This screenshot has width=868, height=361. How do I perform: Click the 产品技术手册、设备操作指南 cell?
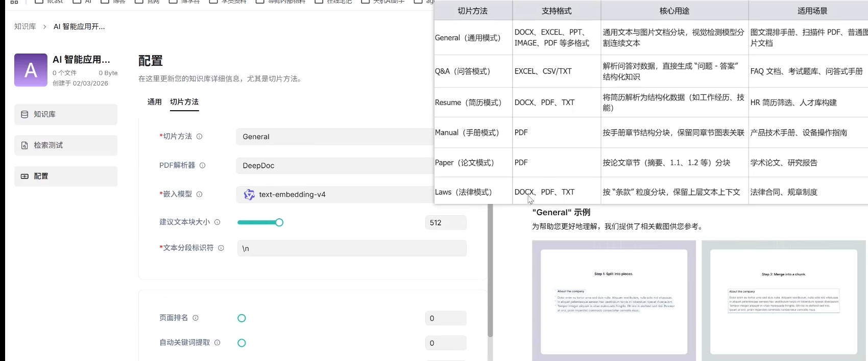point(808,133)
